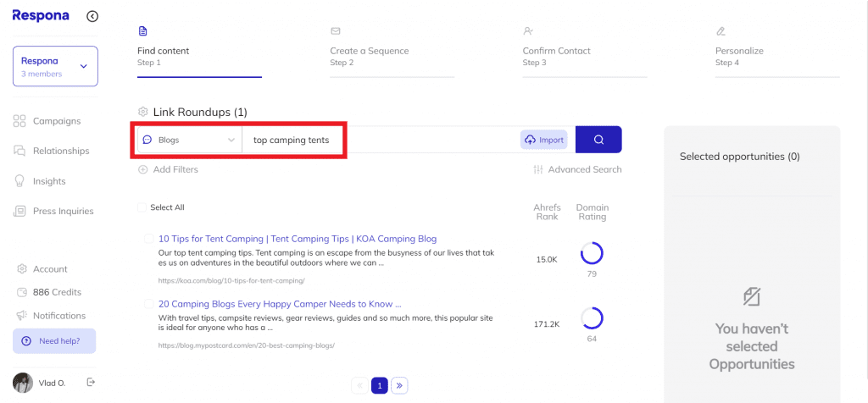Check the 20 Camping Blogs result
868x403 pixels.
[148, 304]
